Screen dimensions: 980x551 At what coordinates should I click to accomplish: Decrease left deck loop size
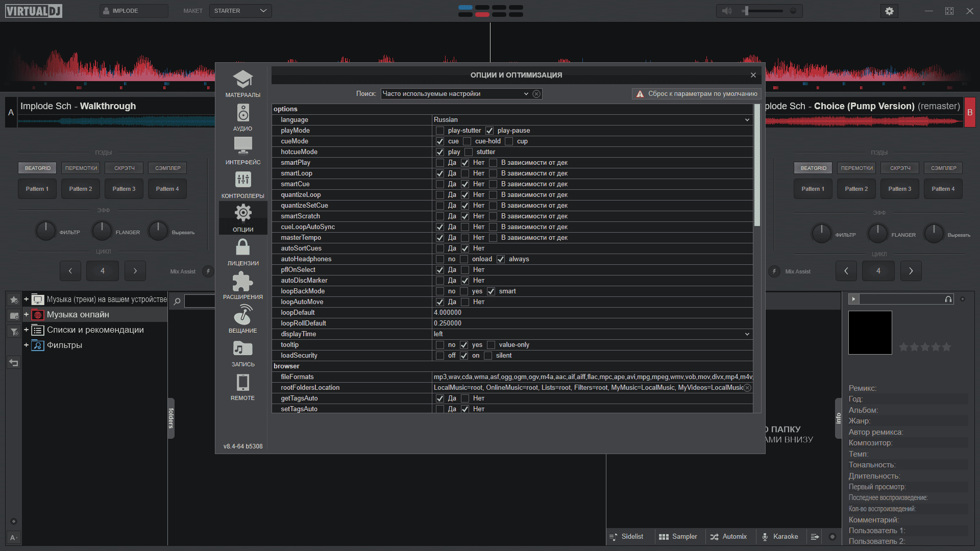70,271
